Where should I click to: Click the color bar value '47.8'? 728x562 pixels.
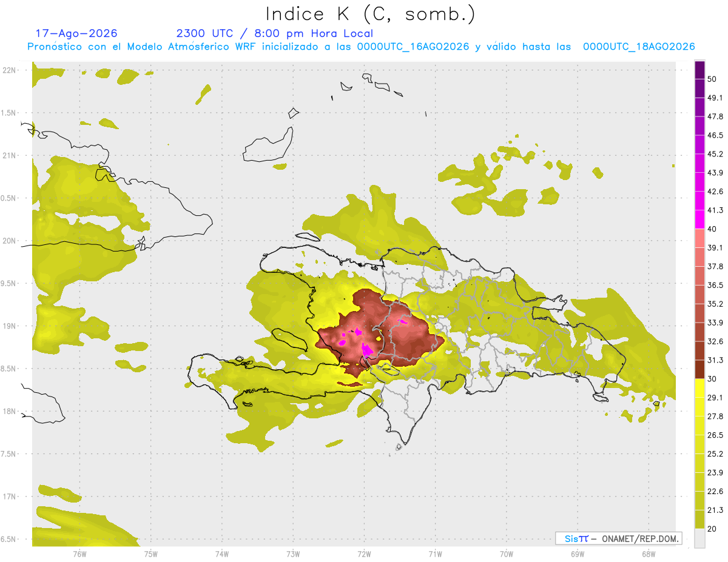tap(715, 116)
